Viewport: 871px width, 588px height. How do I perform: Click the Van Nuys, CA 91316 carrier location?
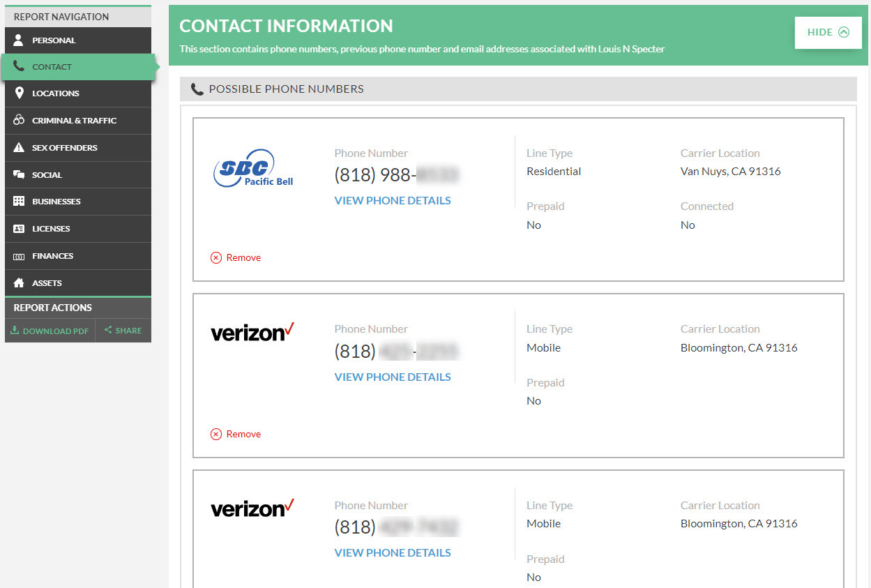[731, 171]
